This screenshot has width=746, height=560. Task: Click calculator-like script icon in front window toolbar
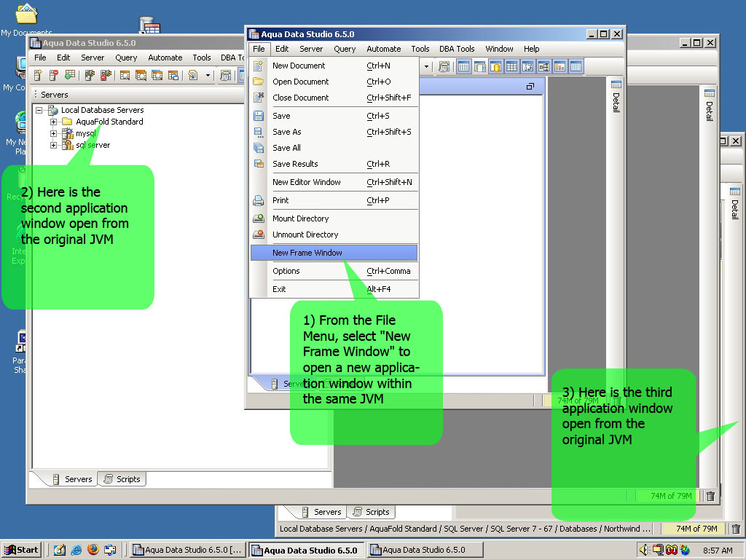444,66
